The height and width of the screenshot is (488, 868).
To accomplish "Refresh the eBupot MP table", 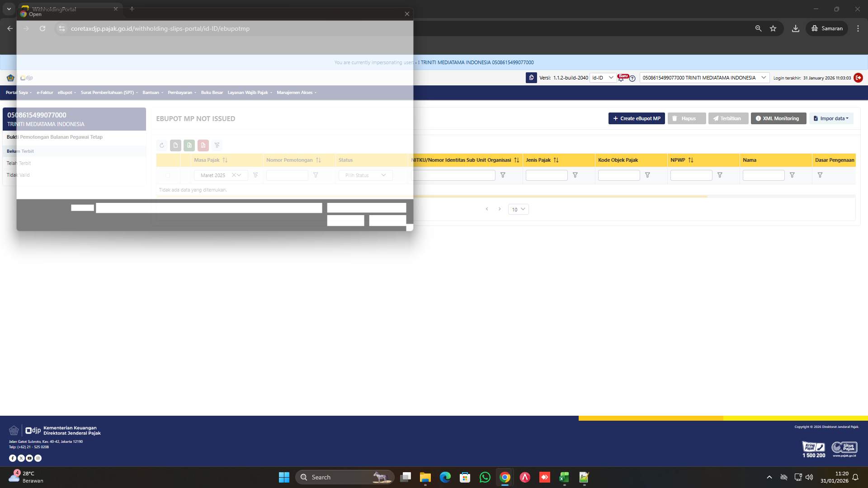I will [x=162, y=145].
